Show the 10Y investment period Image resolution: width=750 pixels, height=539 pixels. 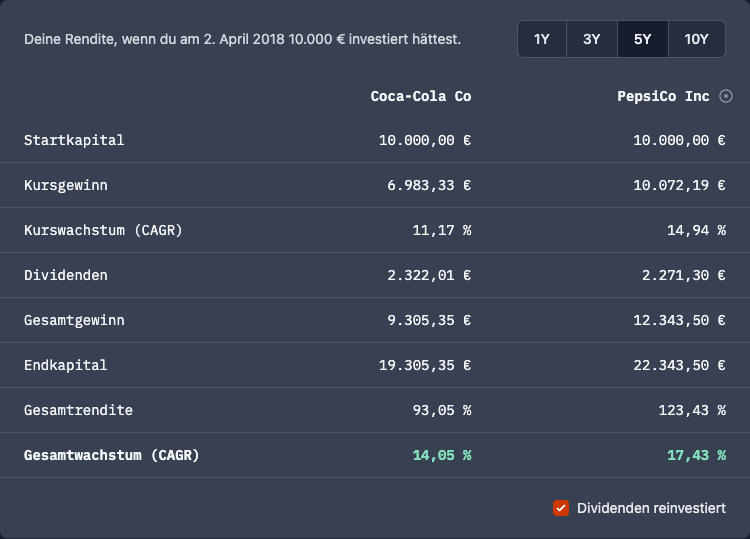click(697, 39)
